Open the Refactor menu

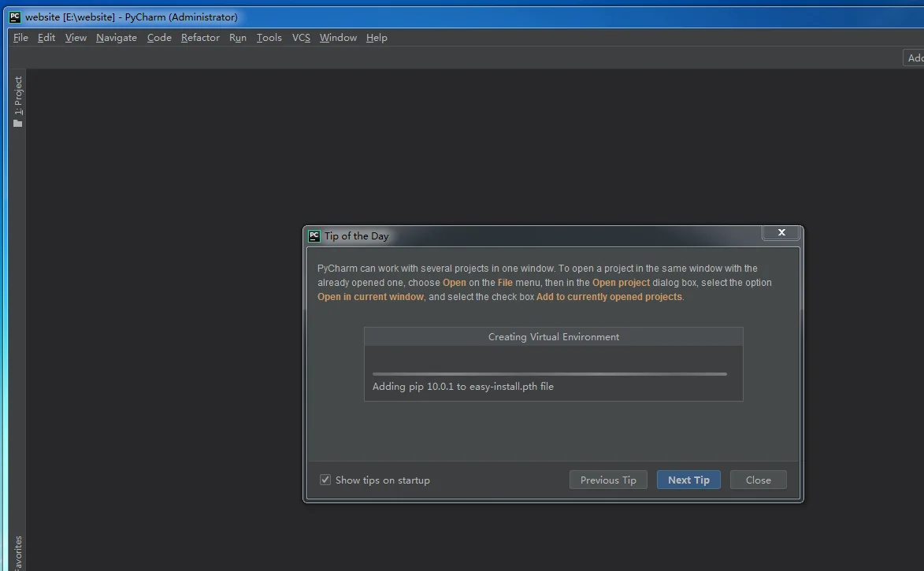coord(200,38)
